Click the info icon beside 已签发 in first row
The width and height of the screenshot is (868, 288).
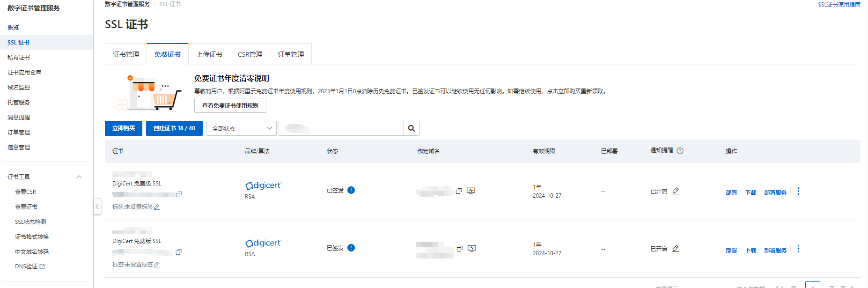351,190
